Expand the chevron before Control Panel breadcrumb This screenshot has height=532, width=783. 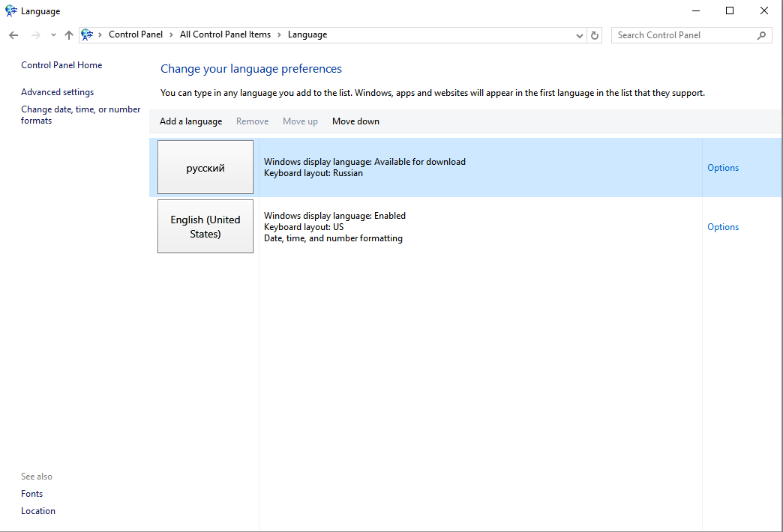(x=100, y=35)
